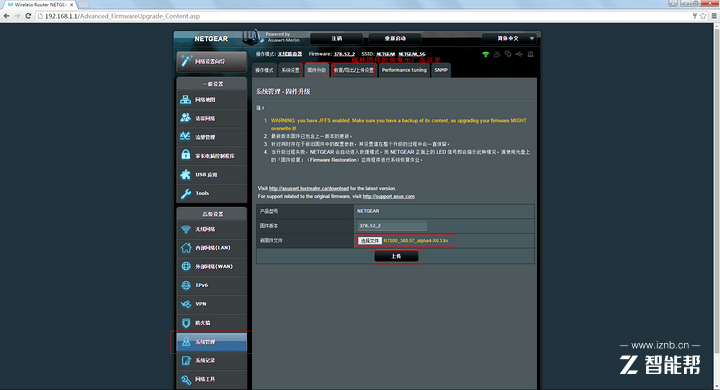
Task: Open IPv6 settings in sidebar
Action: [x=212, y=285]
